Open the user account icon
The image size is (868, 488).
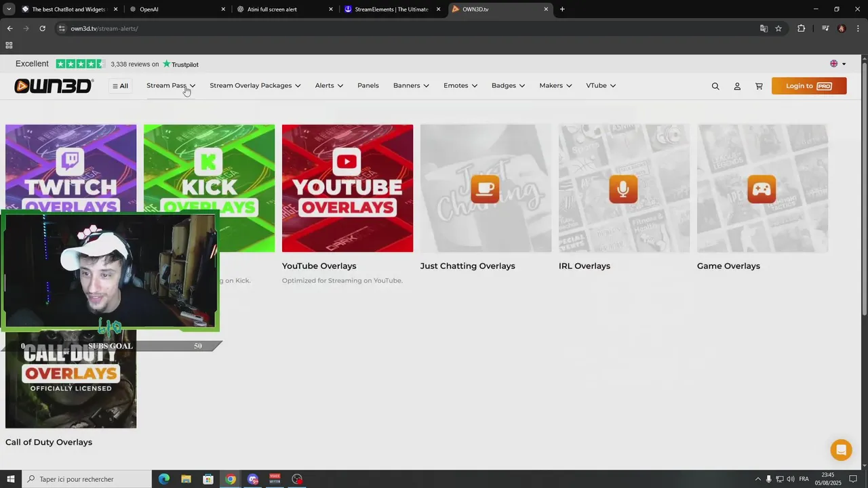[737, 86]
